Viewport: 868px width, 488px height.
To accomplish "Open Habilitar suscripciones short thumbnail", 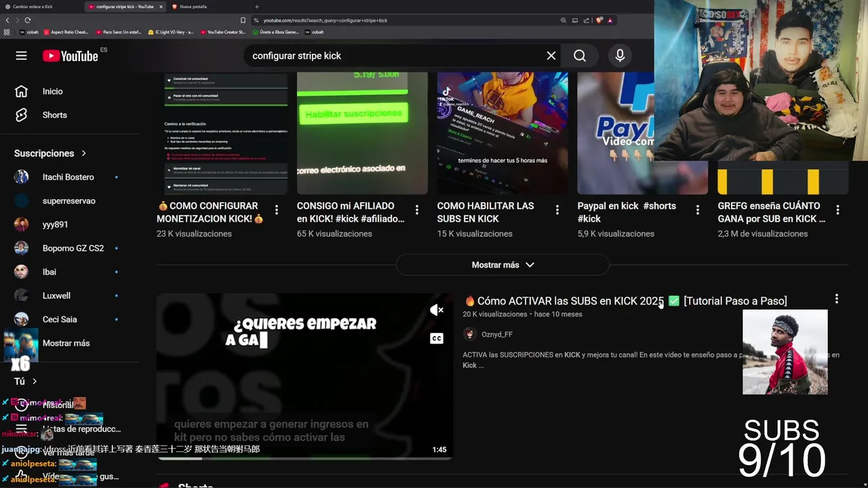I will pos(362,133).
